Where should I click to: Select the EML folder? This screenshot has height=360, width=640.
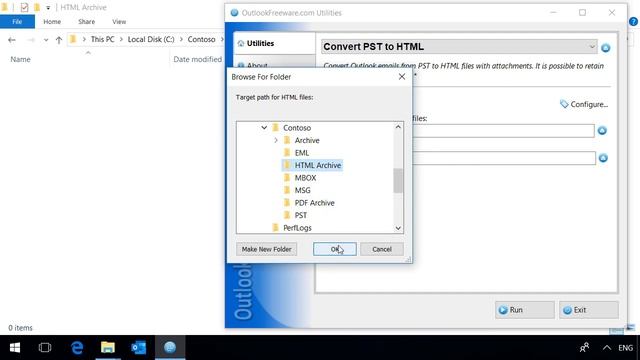302,153
